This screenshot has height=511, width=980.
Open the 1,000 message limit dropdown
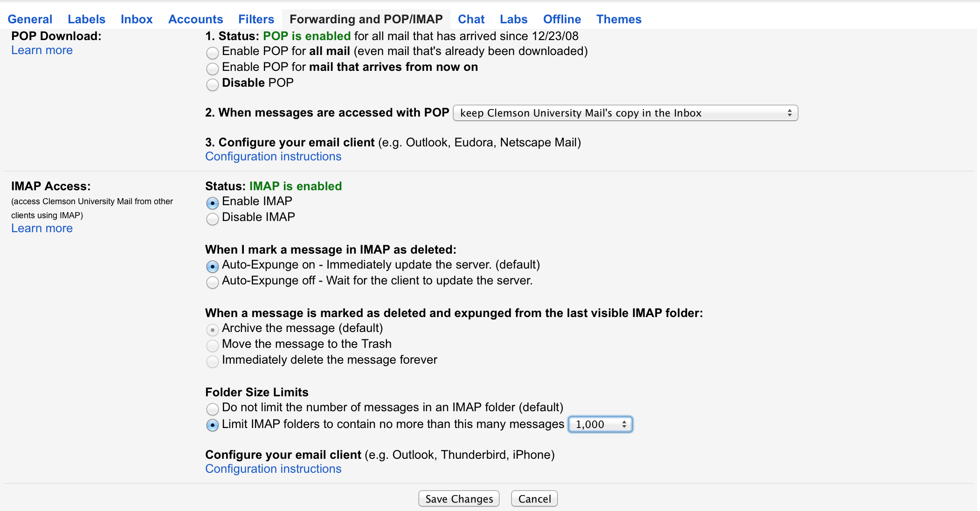[600, 424]
